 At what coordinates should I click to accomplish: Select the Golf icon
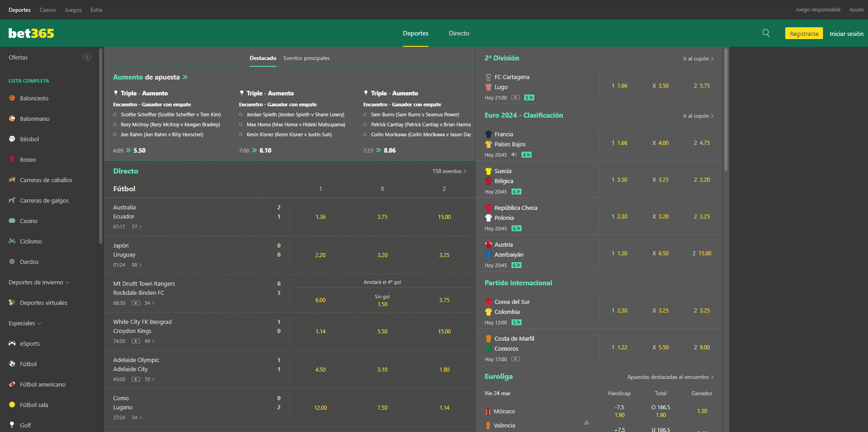[x=12, y=425]
